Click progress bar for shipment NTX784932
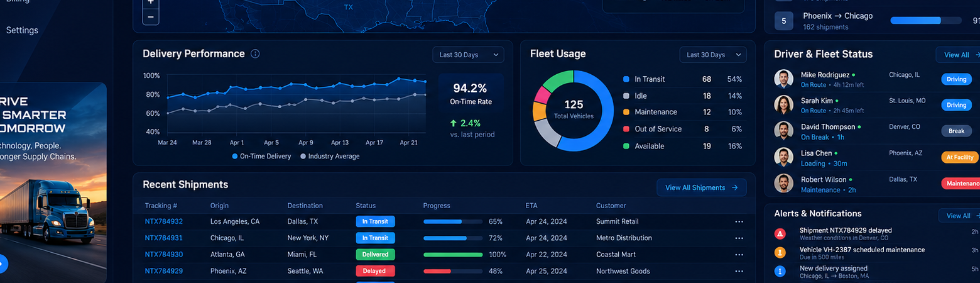 [453, 221]
